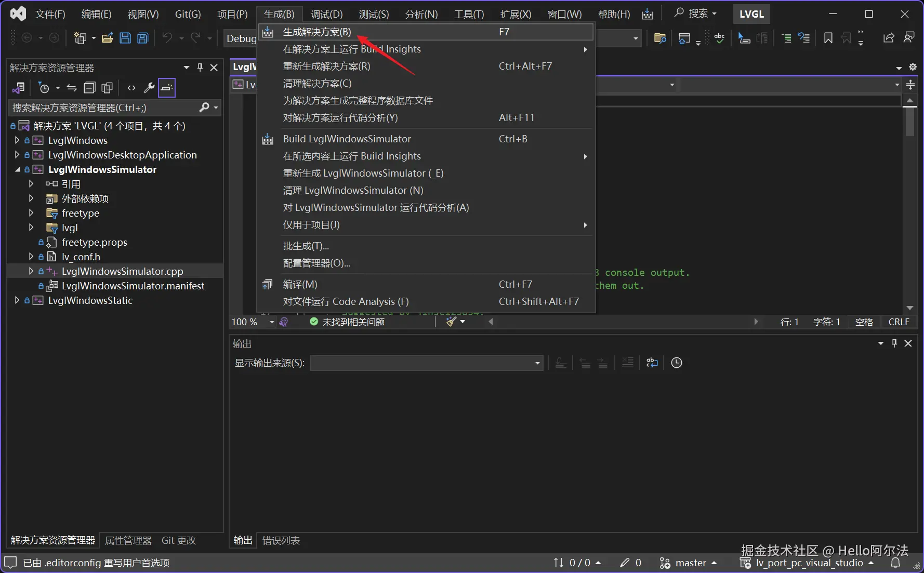This screenshot has width=924, height=573.
Task: Click the purple icon beside the zoom percentage
Action: click(x=283, y=322)
